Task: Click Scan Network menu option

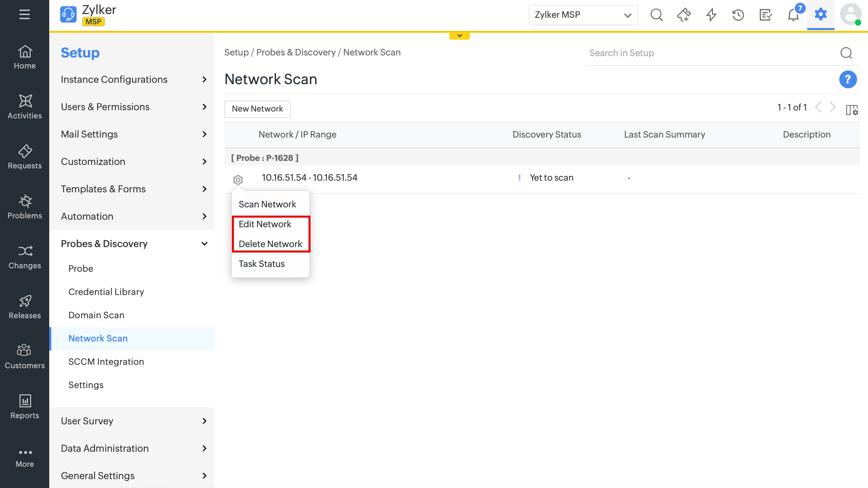Action: pos(267,204)
